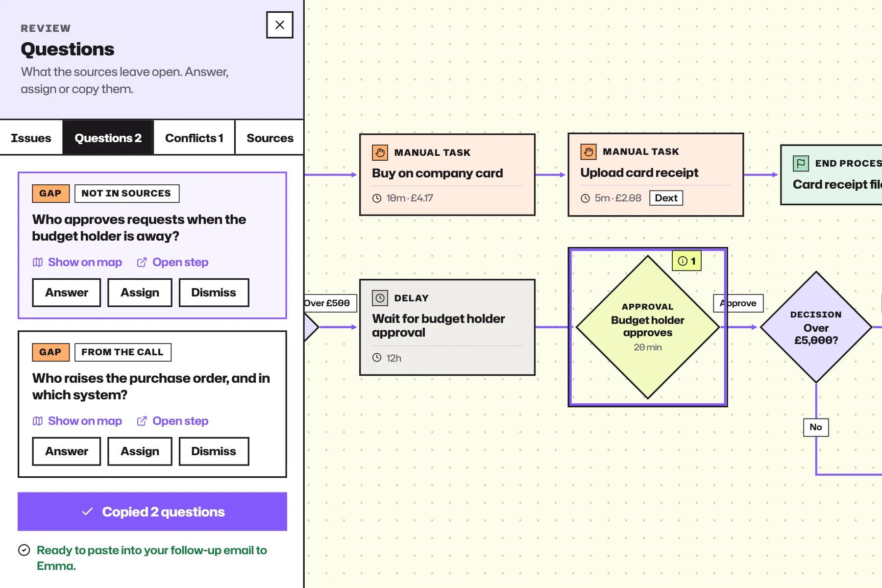
Task: Click the flag icon on End Process node
Action: (801, 163)
